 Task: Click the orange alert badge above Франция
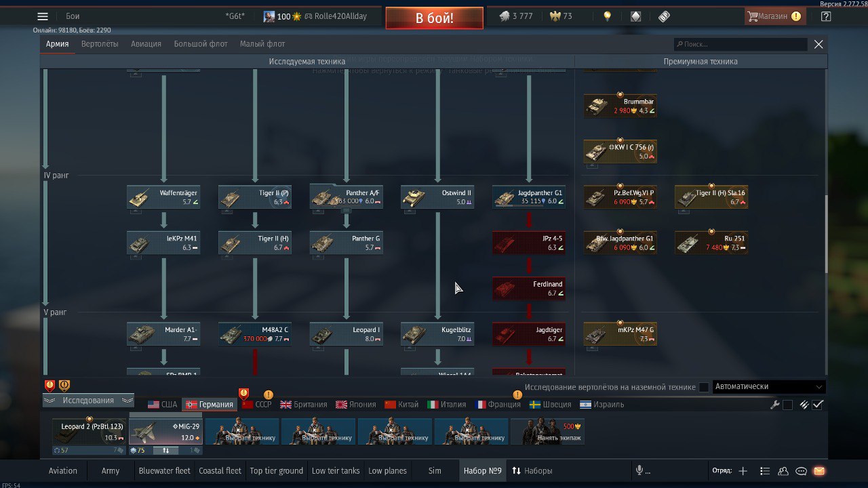(x=517, y=394)
